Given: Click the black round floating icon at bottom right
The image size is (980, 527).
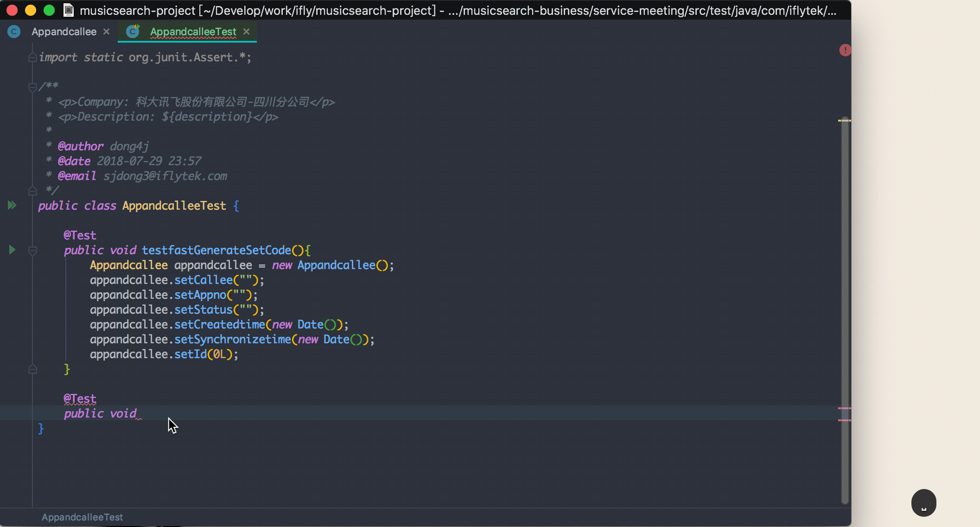Looking at the screenshot, I should tap(923, 502).
